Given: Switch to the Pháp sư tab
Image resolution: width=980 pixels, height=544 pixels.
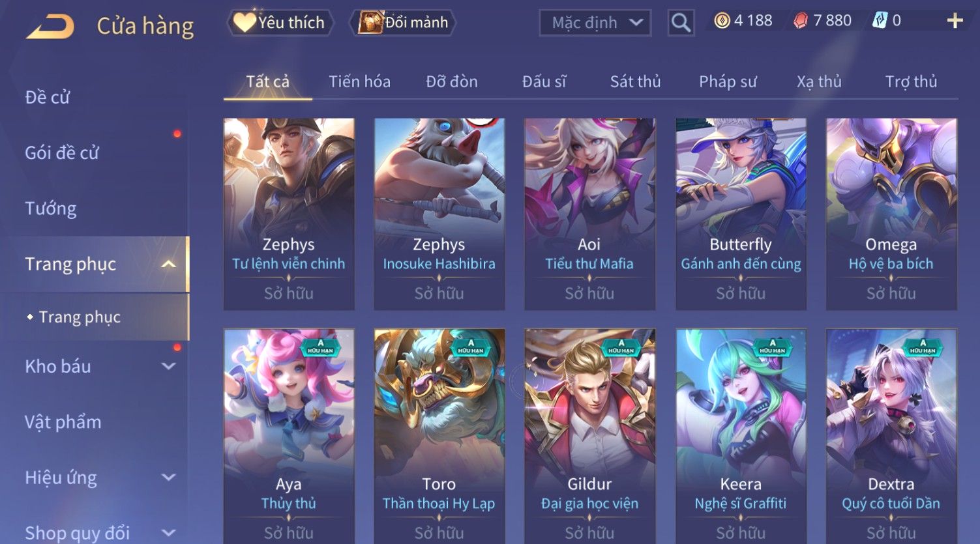Looking at the screenshot, I should coord(728,81).
